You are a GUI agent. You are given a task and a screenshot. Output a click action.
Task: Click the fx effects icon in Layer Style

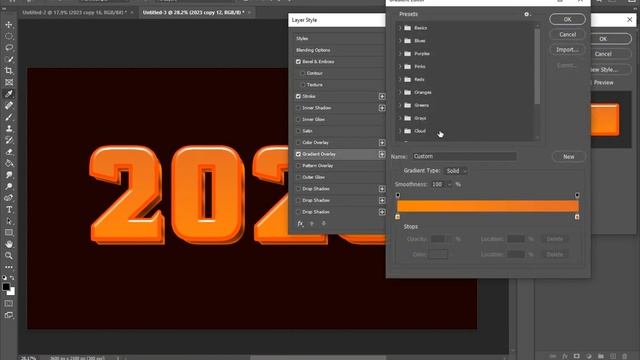300,224
